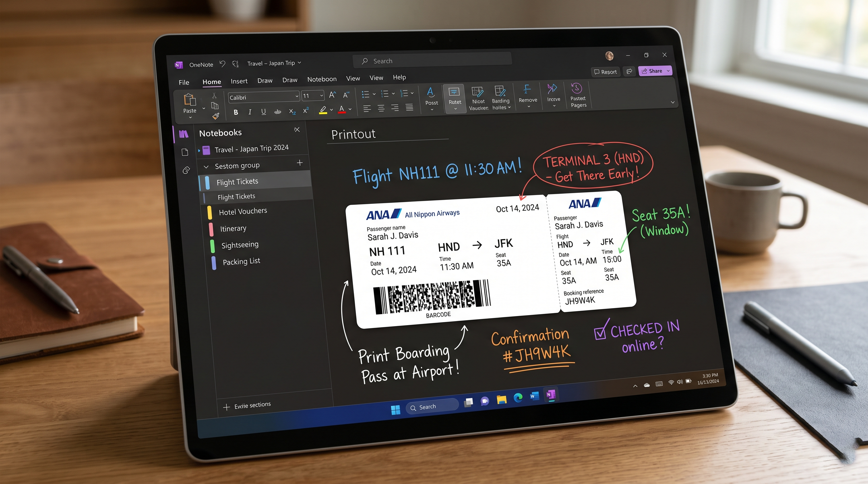This screenshot has width=868, height=484.
Task: Open the File menu
Action: tap(184, 82)
